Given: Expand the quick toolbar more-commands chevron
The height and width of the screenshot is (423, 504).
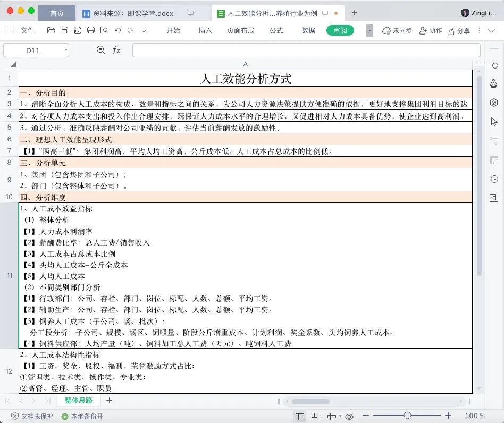Looking at the screenshot, I should click(x=144, y=30).
